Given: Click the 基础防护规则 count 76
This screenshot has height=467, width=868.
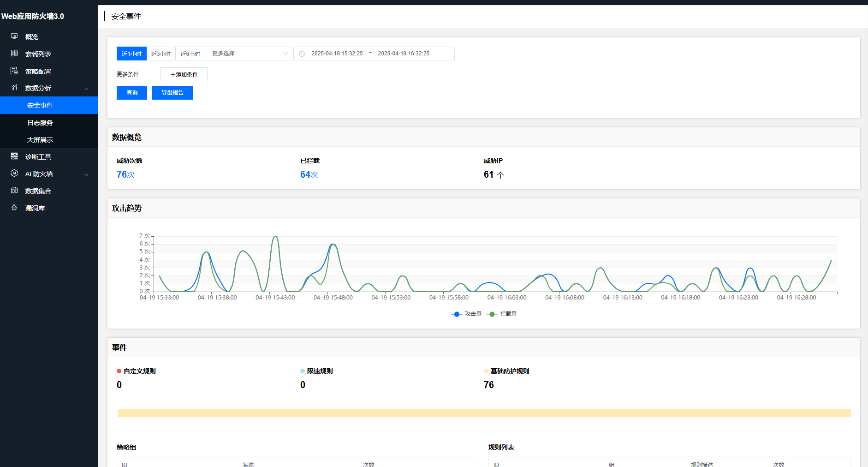Looking at the screenshot, I should tap(489, 385).
